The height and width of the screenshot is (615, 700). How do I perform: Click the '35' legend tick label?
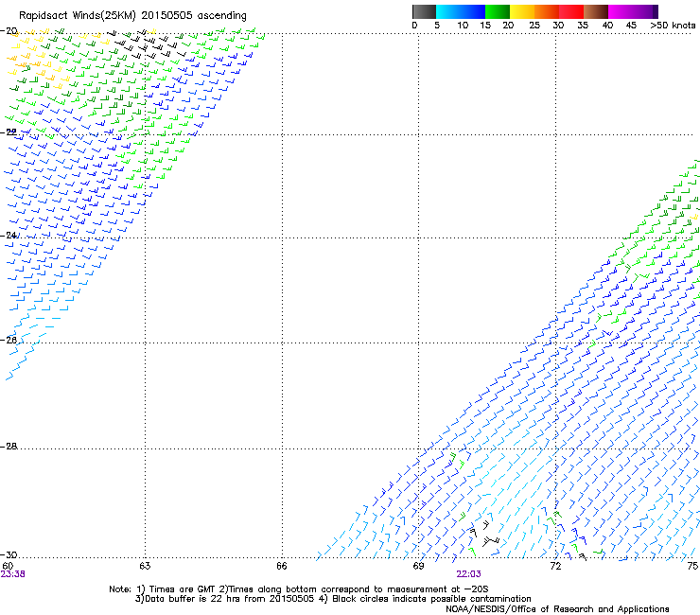pyautogui.click(x=583, y=26)
